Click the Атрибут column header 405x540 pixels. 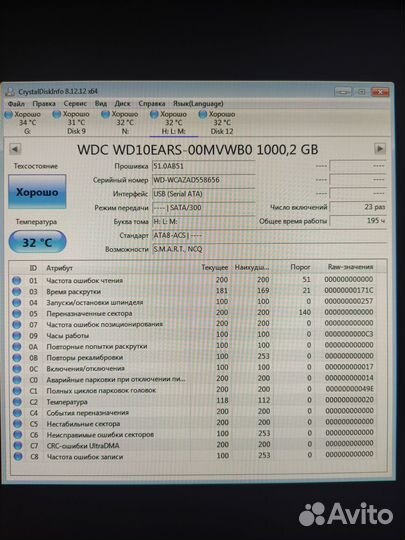coord(59,268)
